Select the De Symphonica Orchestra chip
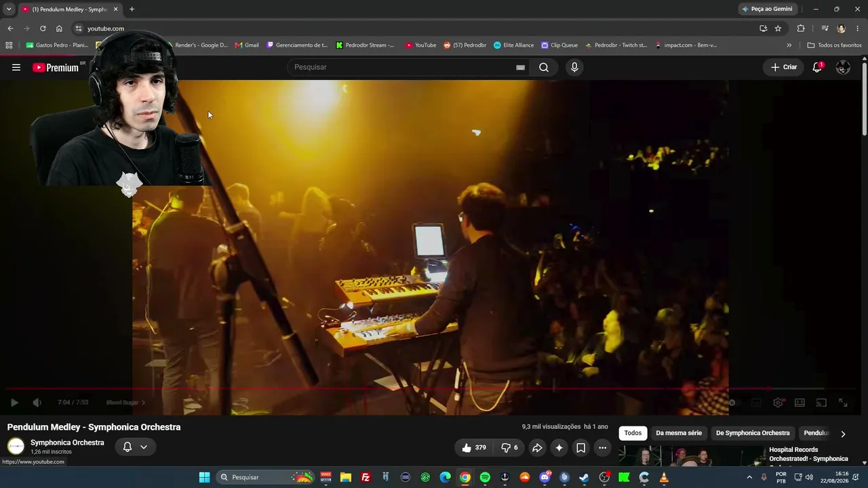 pos(753,433)
